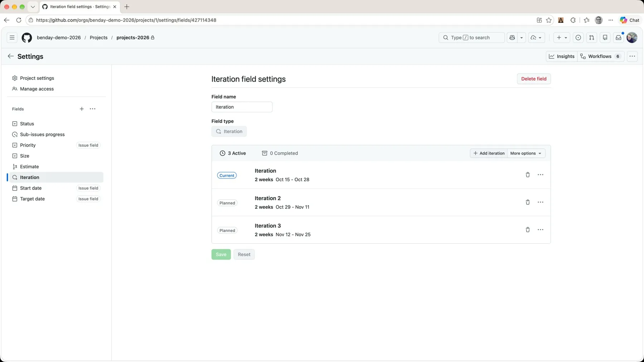This screenshot has height=362, width=644.
Task: Click the Save button
Action: (221, 254)
